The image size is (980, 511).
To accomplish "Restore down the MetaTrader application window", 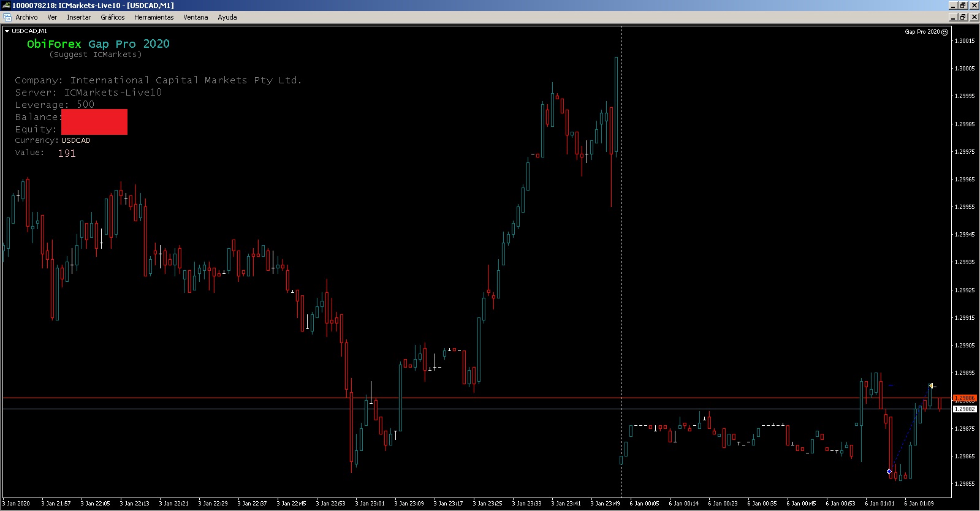I will pos(963,6).
